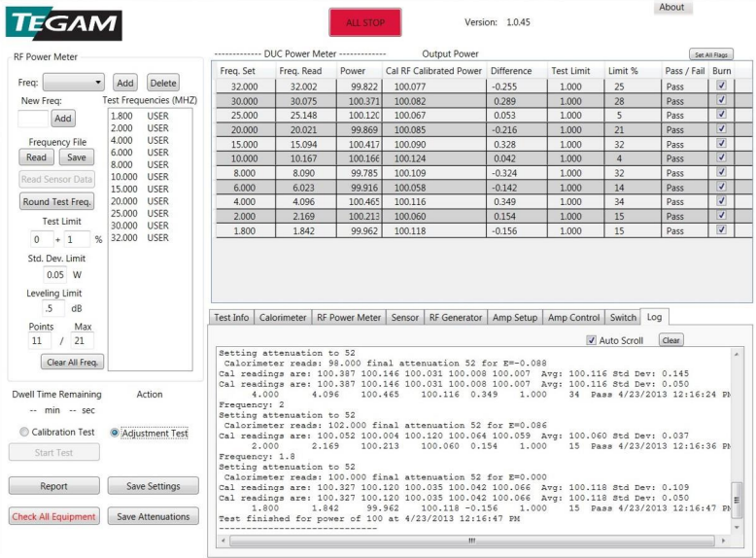Toggle Burn checkbox for 1.800 row
Image resolution: width=756 pixels, height=558 pixels.
tap(721, 229)
